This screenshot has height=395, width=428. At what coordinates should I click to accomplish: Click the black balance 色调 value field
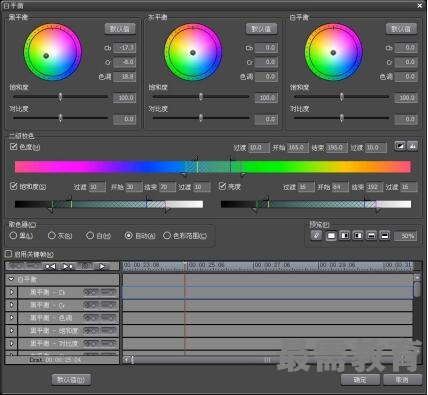(x=125, y=77)
